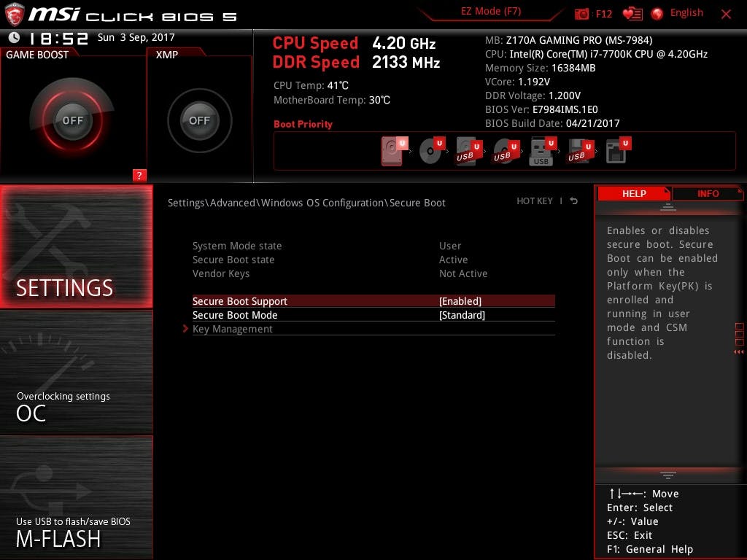Expand the Key Management entry

click(x=233, y=329)
